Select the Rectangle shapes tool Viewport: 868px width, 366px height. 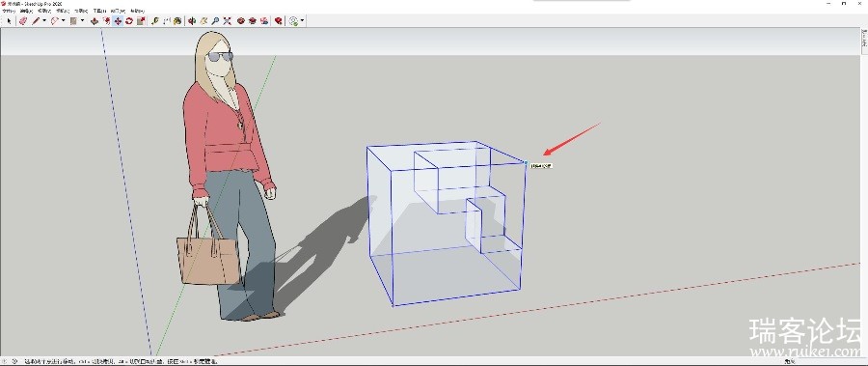(73, 21)
